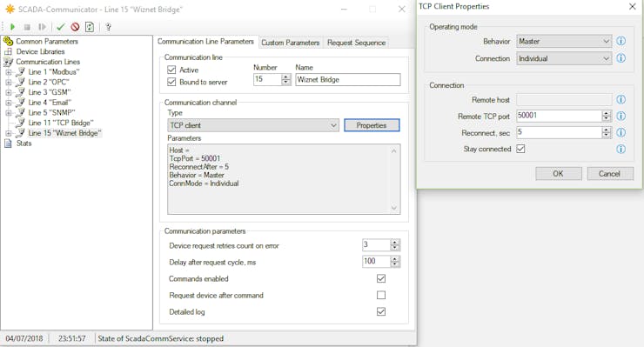
Task: Apply settings with the green checkmark icon
Action: pos(61,27)
